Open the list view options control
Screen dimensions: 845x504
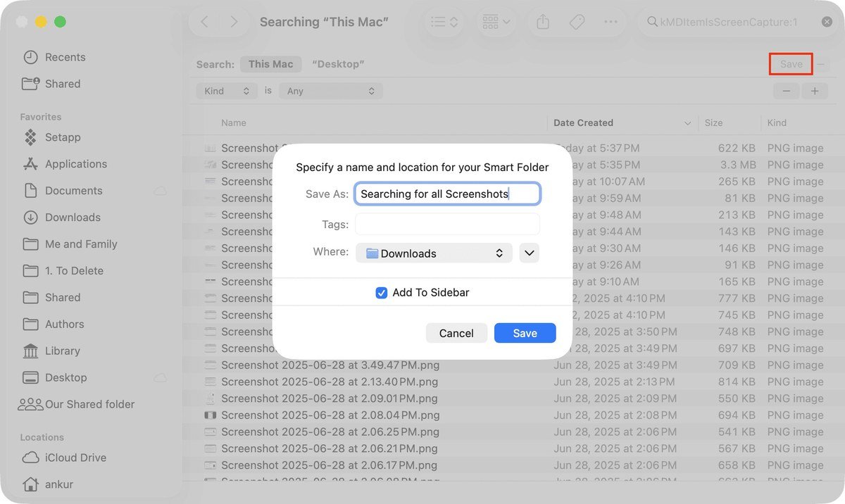pos(444,22)
